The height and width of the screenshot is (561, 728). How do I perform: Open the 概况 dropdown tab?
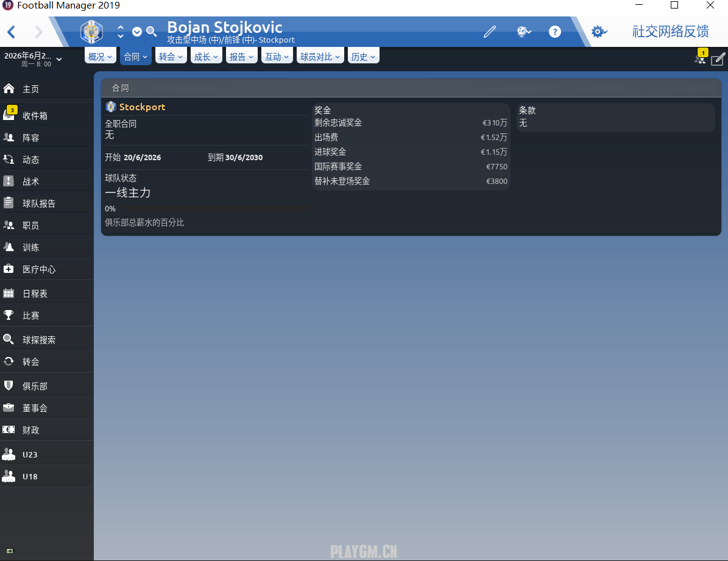(x=101, y=56)
